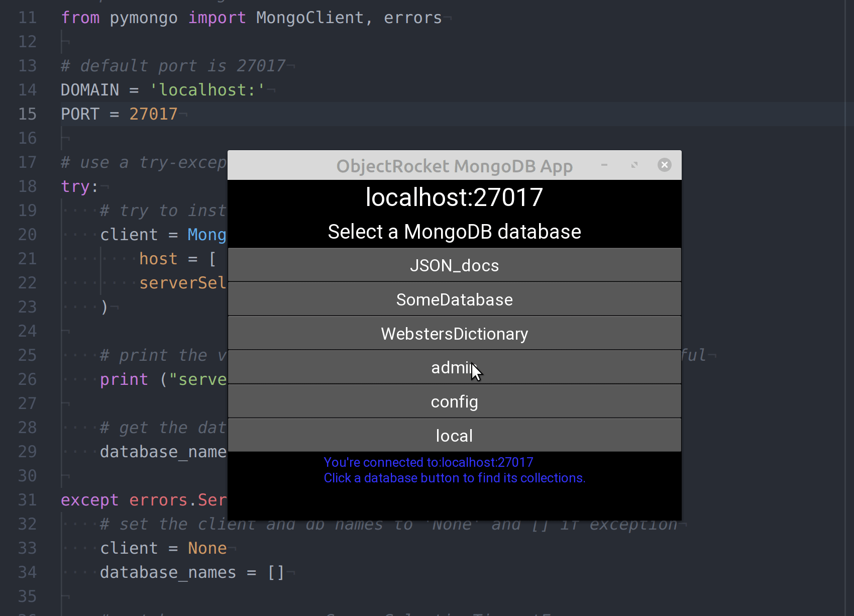Click the 'host = [' code line
The height and width of the screenshot is (616, 854).
(x=178, y=259)
